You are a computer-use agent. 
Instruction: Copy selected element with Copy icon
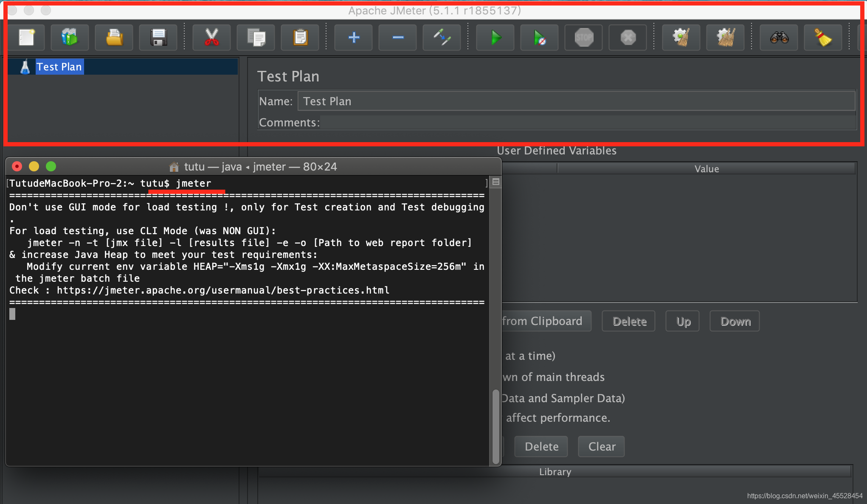coord(256,38)
